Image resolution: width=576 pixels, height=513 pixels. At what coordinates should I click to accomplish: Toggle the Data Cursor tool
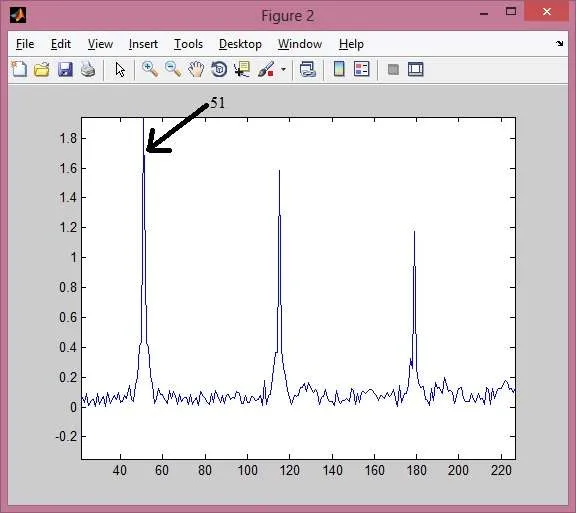[x=242, y=69]
